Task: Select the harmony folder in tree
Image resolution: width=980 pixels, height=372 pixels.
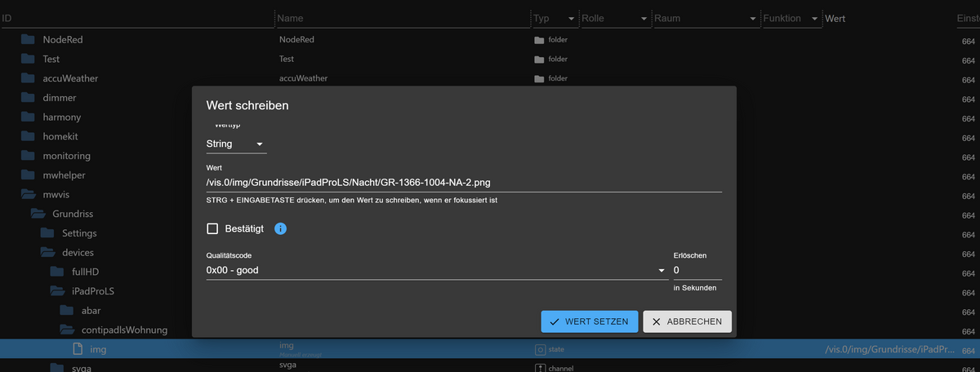Action: 61,117
